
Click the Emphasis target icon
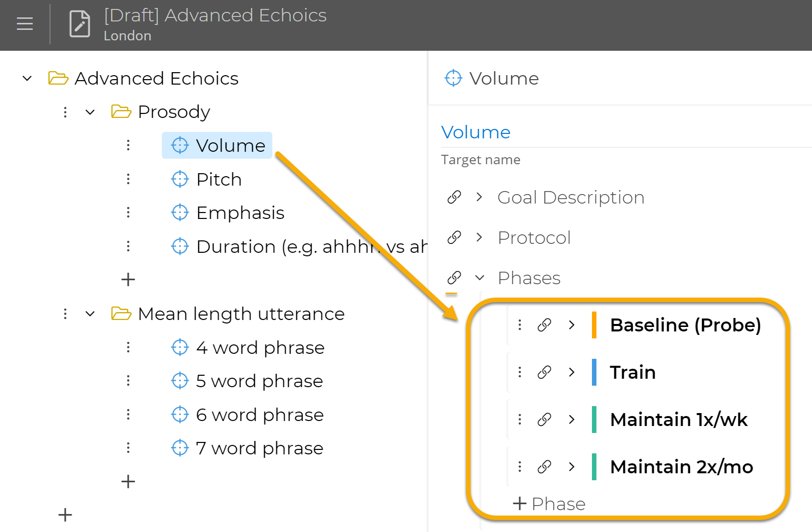[179, 212]
